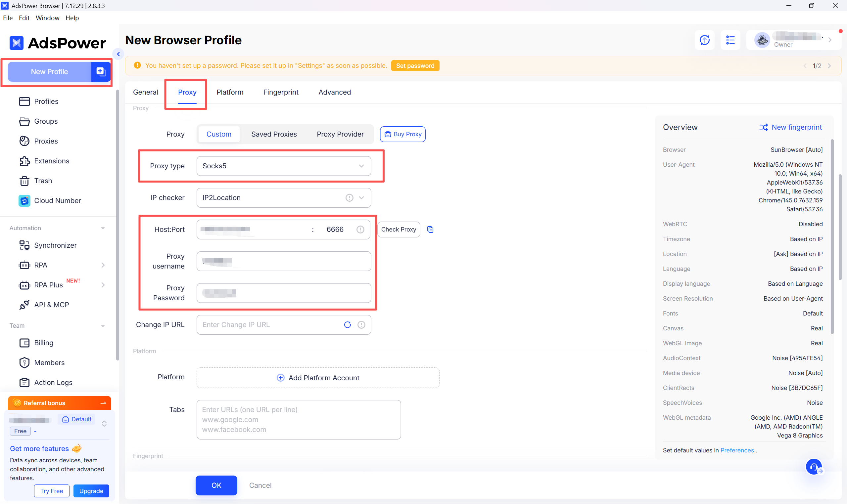Click the batch-create icon beside New Profile

(x=101, y=72)
